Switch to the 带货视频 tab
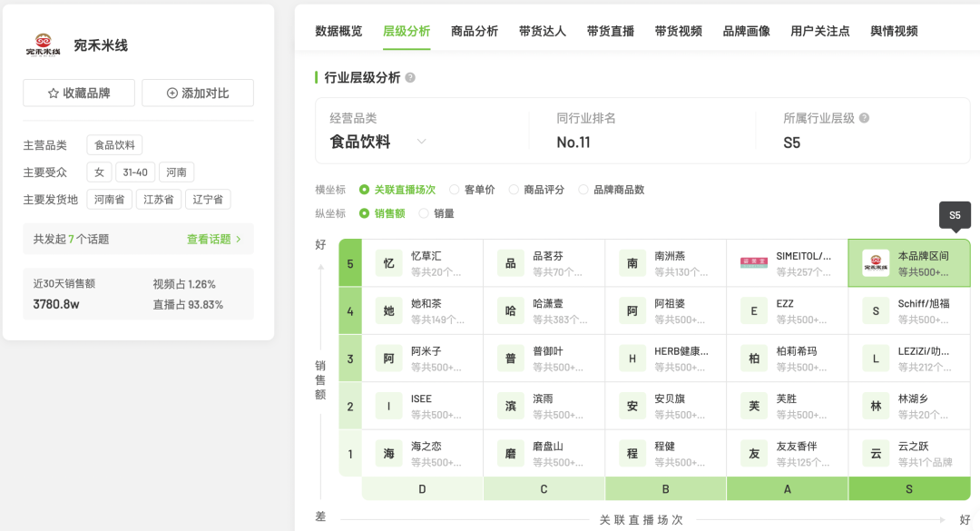980x531 pixels. 679,31
